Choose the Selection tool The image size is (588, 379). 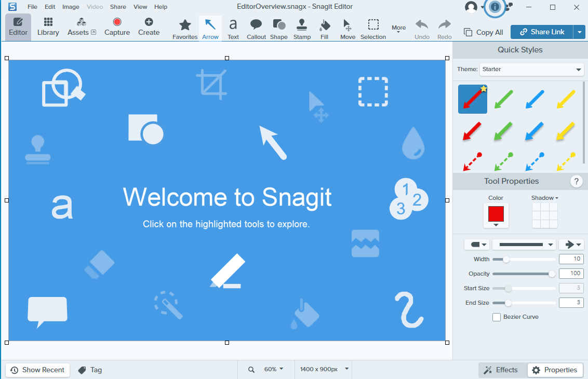tap(373, 29)
